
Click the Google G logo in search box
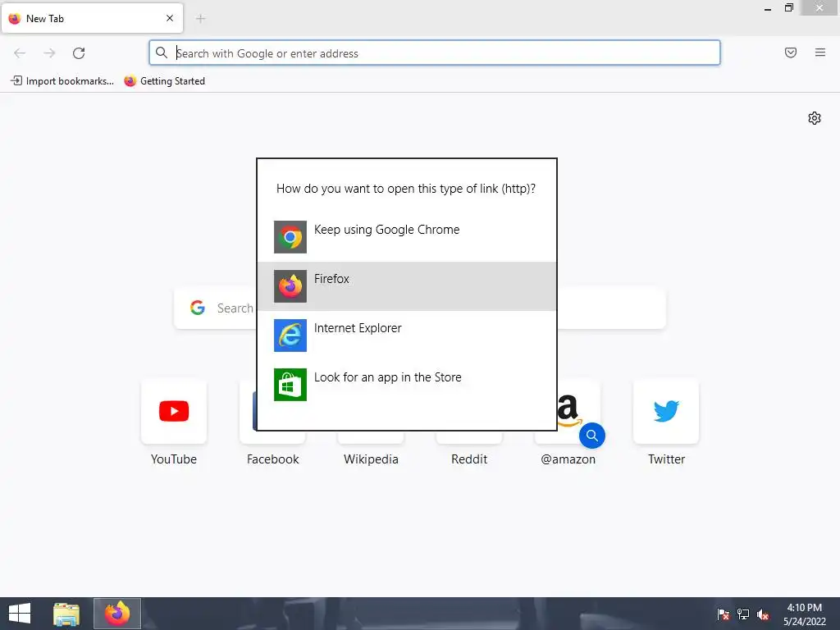coord(198,308)
